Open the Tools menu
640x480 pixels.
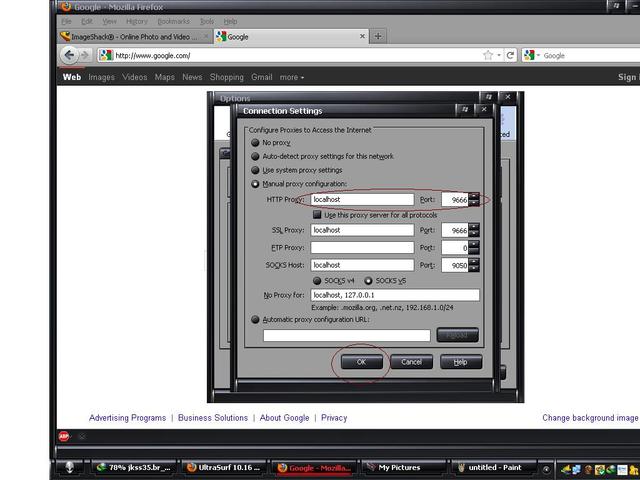207,21
